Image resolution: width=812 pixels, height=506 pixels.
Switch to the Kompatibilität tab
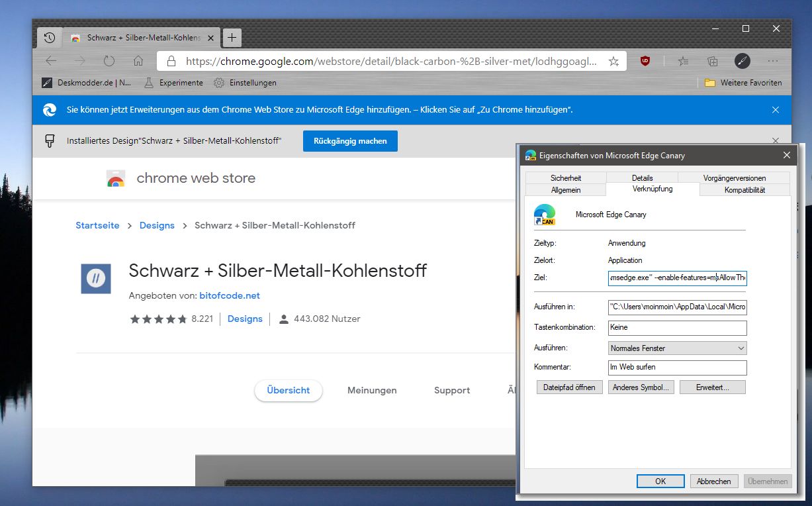[744, 189]
